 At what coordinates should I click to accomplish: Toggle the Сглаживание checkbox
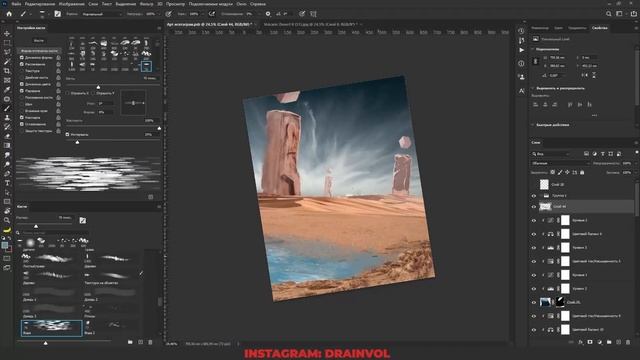[x=22, y=124]
